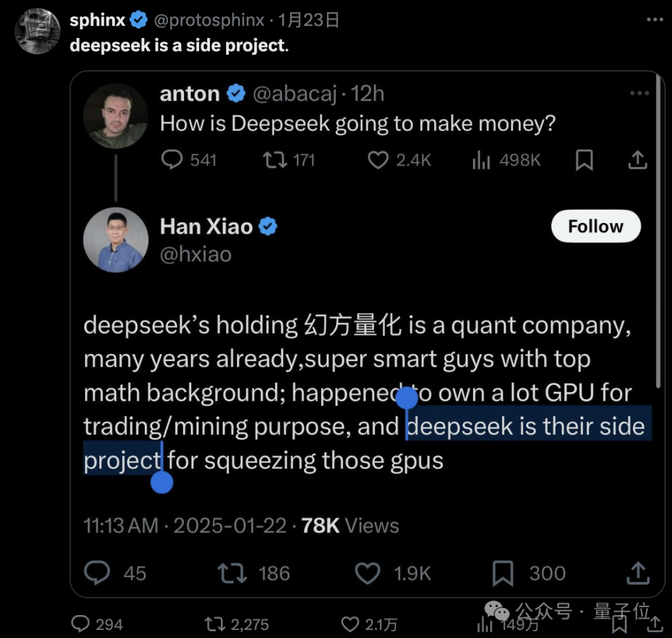Reply to anton's tweet
Image resolution: width=672 pixels, height=638 pixels.
point(172,160)
